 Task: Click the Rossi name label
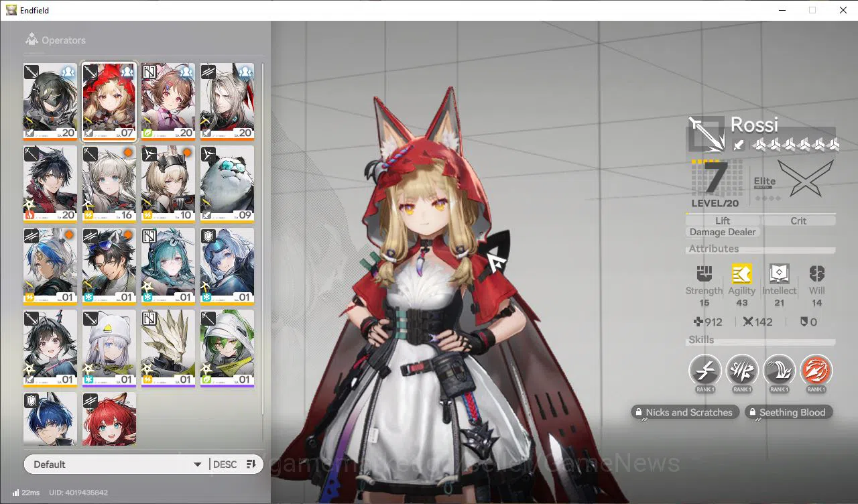click(x=754, y=125)
